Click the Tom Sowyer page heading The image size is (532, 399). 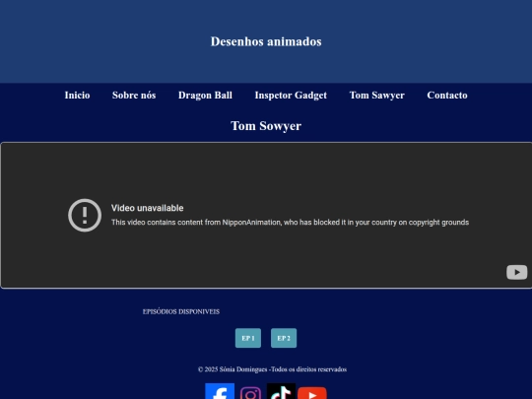(266, 126)
